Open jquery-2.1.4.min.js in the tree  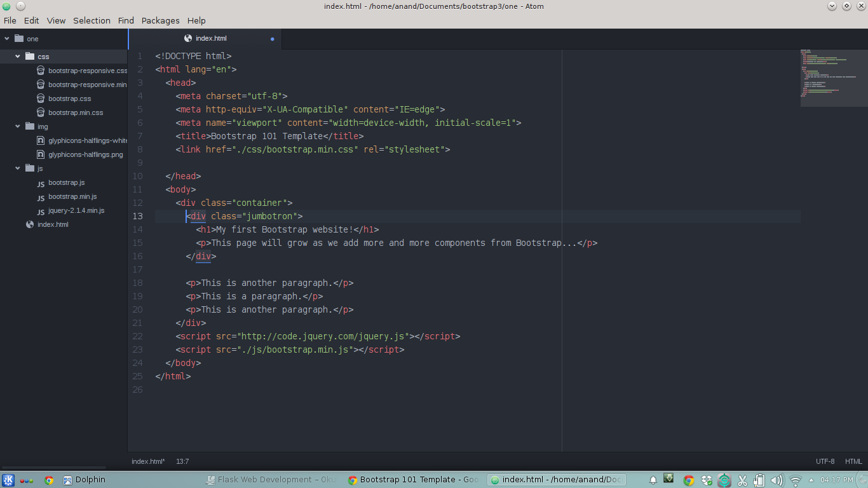coord(76,210)
